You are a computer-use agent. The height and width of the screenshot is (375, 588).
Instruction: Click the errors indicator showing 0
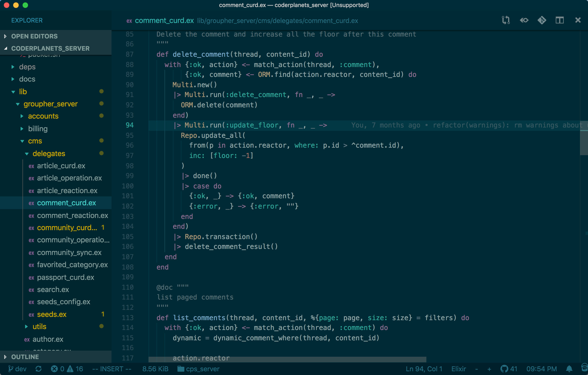(58, 369)
